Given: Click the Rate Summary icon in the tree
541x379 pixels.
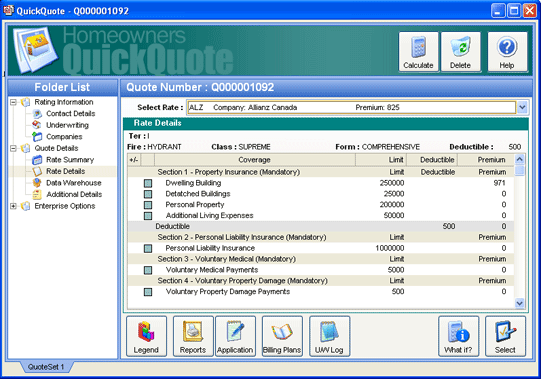Looking at the screenshot, I should 37,160.
